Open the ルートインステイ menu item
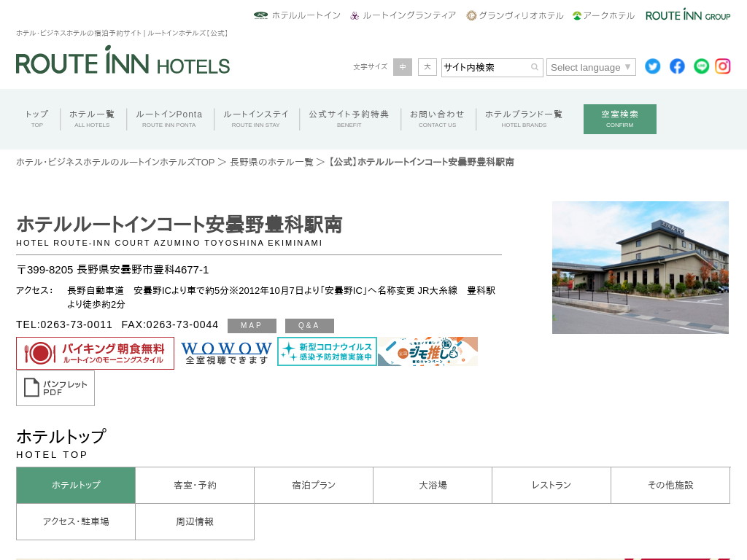Screen dimensions: 747x560 (256, 119)
